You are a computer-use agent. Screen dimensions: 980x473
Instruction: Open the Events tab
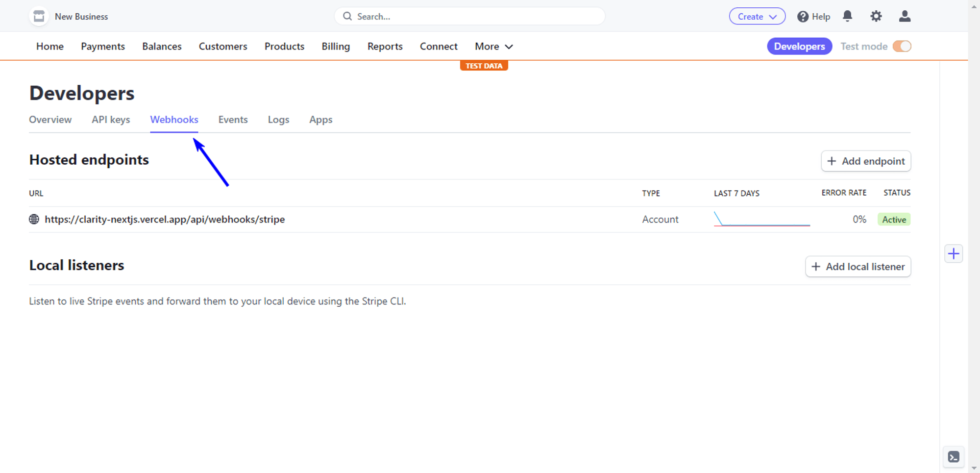coord(233,120)
